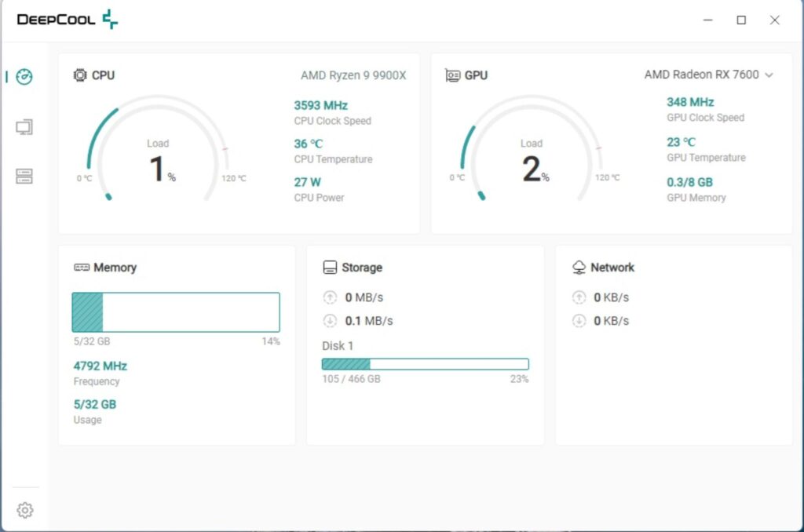Maximize the DeepCool window
Image resolution: width=804 pixels, height=532 pixels.
click(741, 20)
